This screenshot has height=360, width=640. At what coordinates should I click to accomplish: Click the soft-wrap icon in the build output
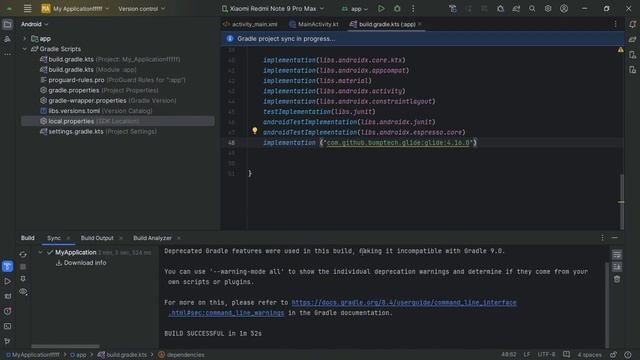point(617,255)
